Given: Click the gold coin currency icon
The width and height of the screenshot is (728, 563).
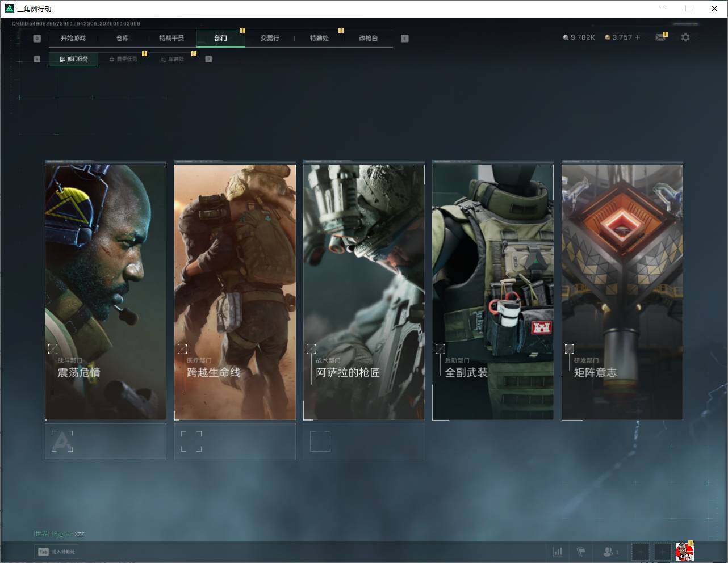Looking at the screenshot, I should tap(607, 37).
